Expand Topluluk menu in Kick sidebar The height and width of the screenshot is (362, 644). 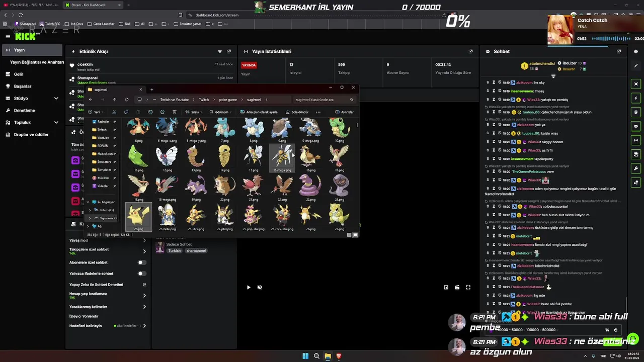56,123
